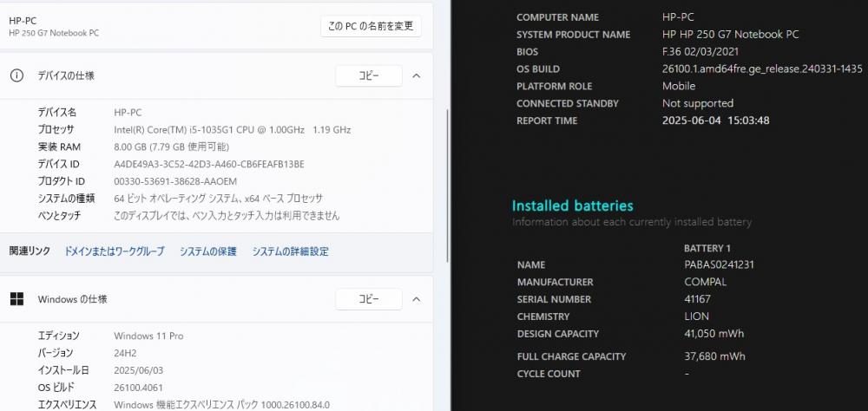Copy the Windows specifications
Viewport: 868px width, 411px height.
(x=369, y=299)
